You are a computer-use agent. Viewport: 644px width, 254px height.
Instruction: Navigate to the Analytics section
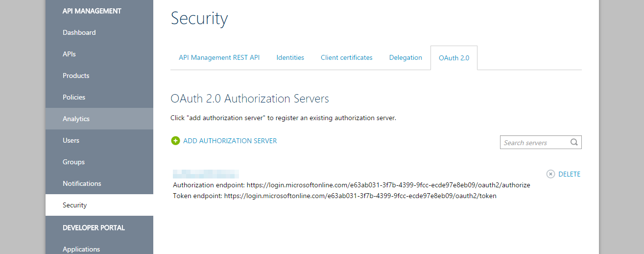point(76,119)
